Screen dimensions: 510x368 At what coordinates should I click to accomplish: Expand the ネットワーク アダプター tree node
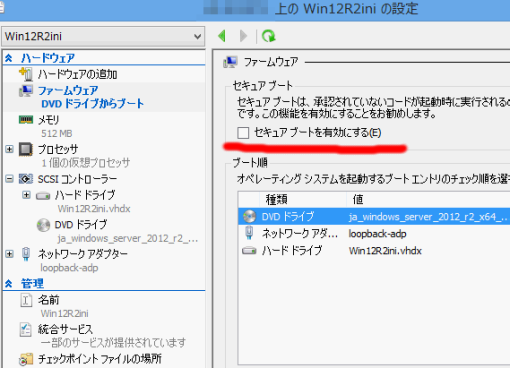pos(9,254)
